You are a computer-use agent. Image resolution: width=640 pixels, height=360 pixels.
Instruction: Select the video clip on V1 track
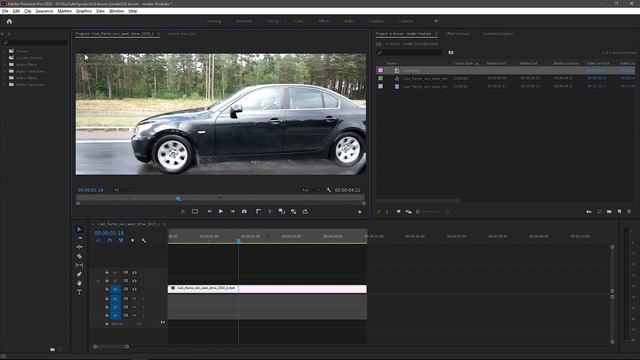(x=267, y=289)
